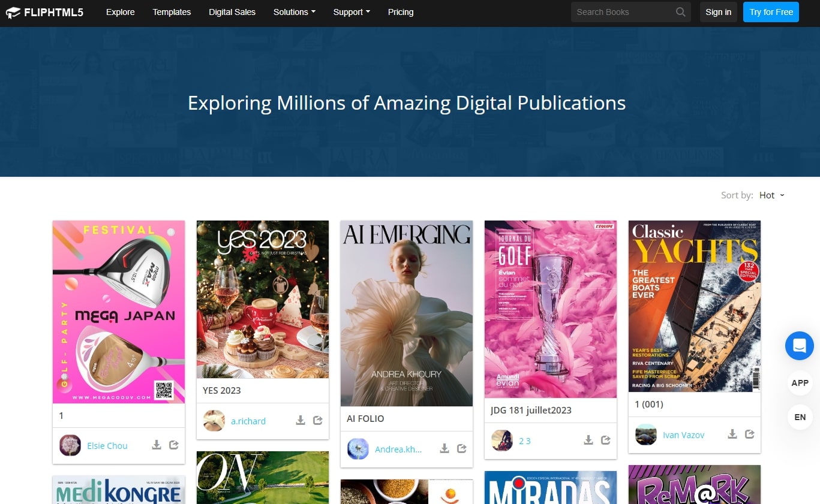Share the YES 2023 book
Screen dimensions: 820x504
pos(318,421)
